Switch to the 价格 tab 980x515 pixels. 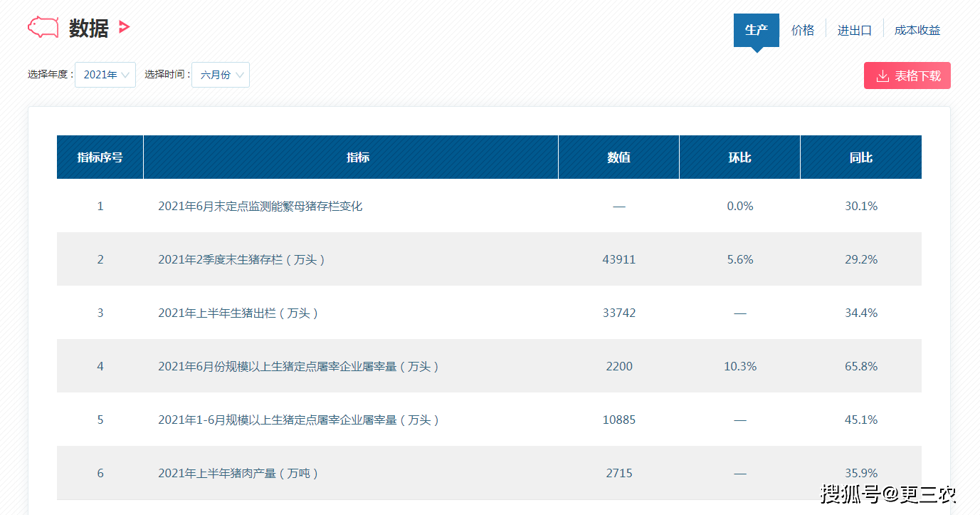coord(803,30)
